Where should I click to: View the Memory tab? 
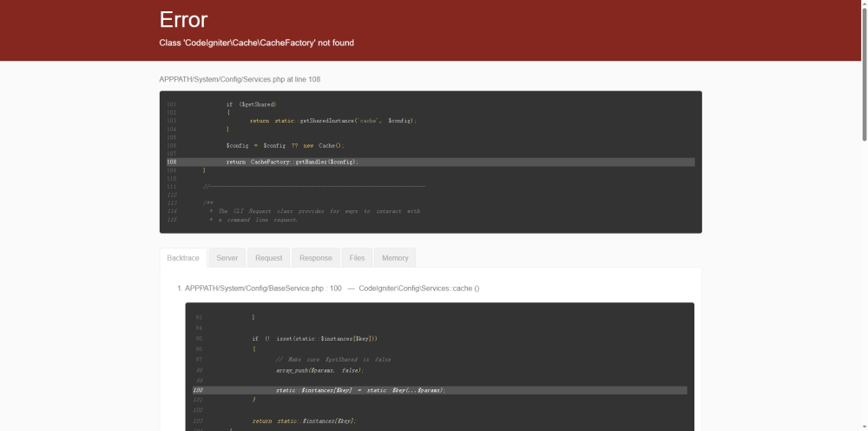pyautogui.click(x=395, y=257)
